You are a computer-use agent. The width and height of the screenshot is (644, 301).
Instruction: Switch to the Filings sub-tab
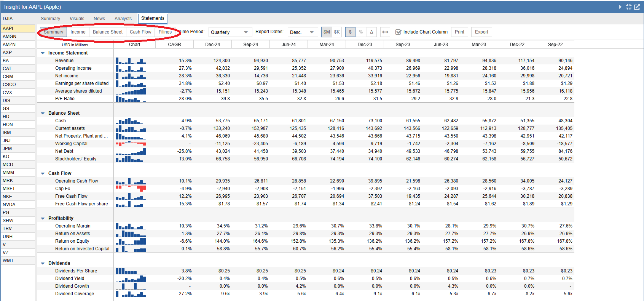pyautogui.click(x=165, y=32)
